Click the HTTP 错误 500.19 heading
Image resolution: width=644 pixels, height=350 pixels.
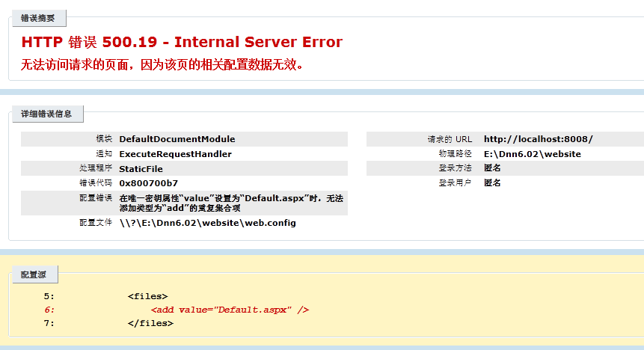(x=182, y=42)
